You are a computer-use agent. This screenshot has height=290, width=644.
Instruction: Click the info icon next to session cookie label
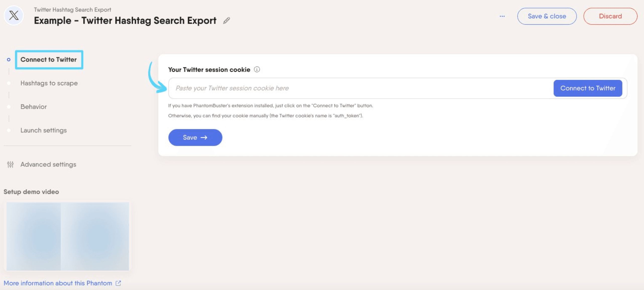pyautogui.click(x=257, y=69)
